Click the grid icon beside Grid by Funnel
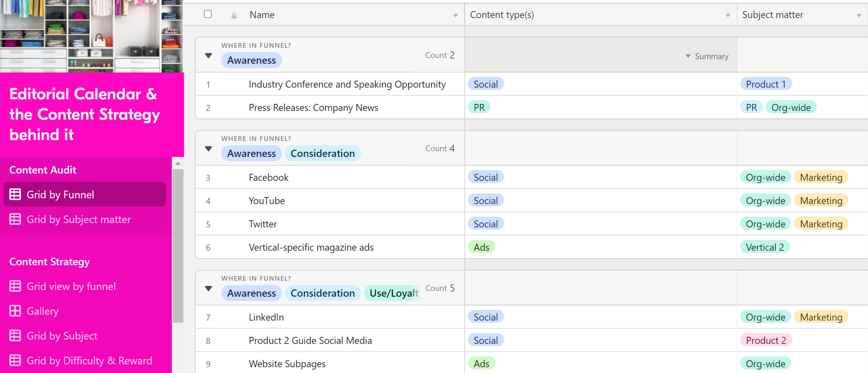The width and height of the screenshot is (868, 373). coord(15,194)
